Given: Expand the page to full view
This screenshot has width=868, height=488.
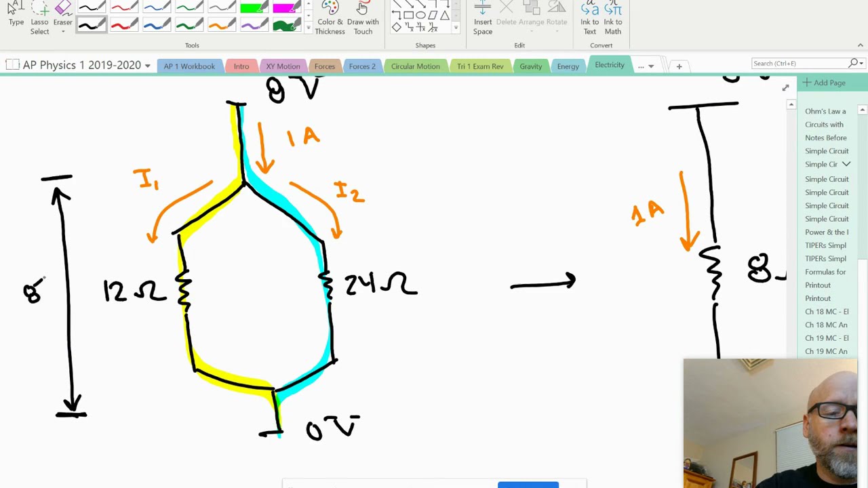Looking at the screenshot, I should [x=785, y=87].
